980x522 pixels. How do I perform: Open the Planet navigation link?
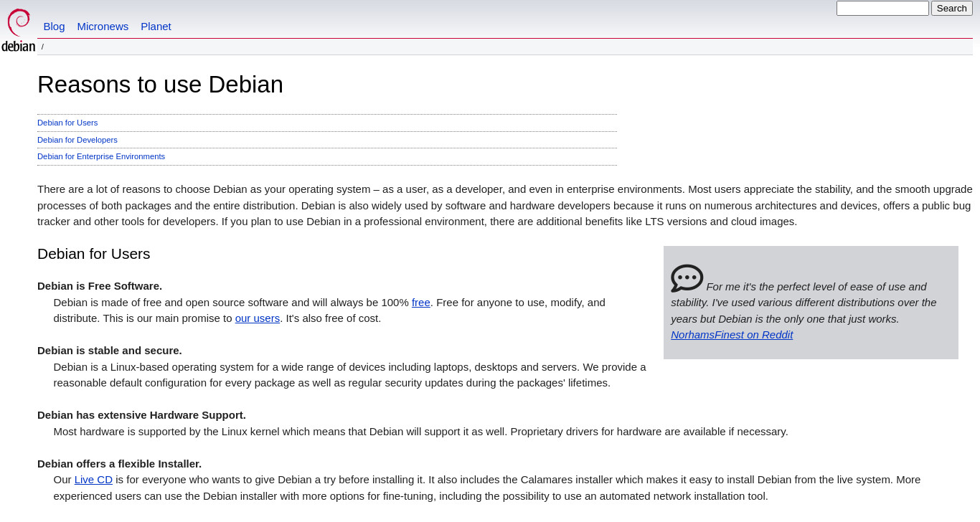coord(156,27)
